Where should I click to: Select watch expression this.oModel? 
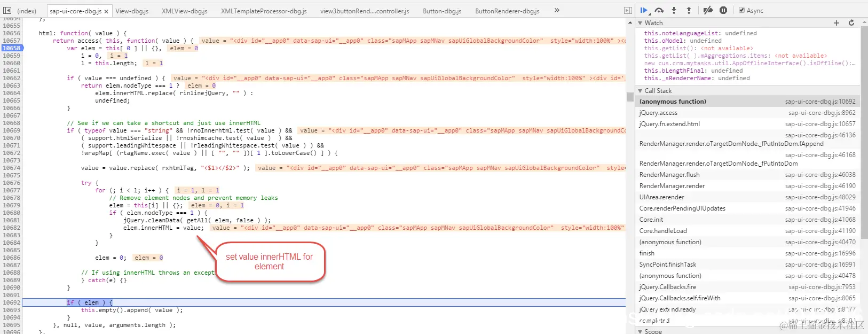pyautogui.click(x=683, y=41)
